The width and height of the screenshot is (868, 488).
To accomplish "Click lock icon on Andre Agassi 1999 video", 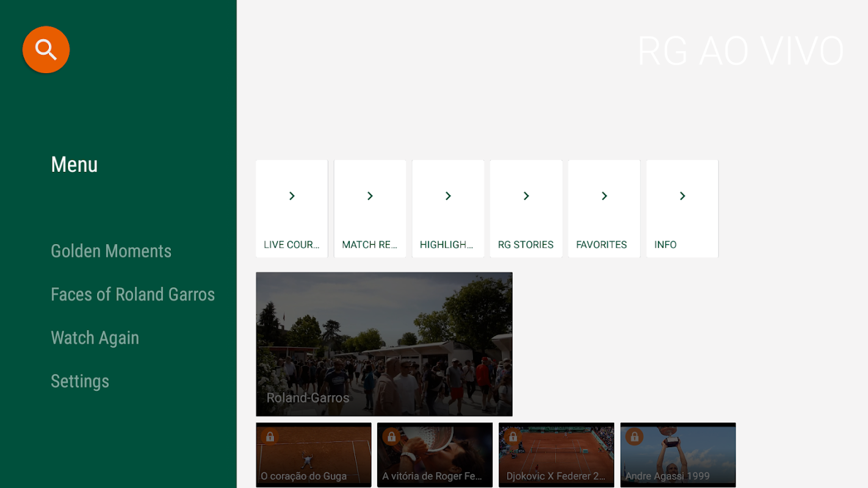I will pyautogui.click(x=634, y=437).
